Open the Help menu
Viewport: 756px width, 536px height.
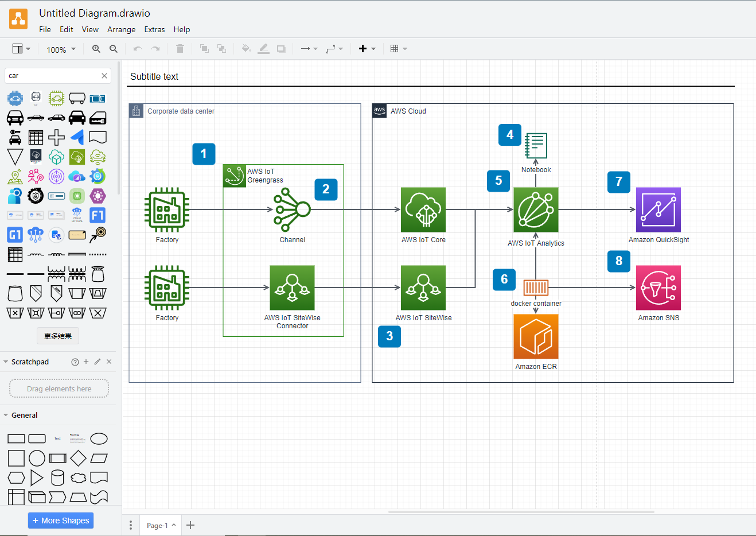click(x=182, y=29)
